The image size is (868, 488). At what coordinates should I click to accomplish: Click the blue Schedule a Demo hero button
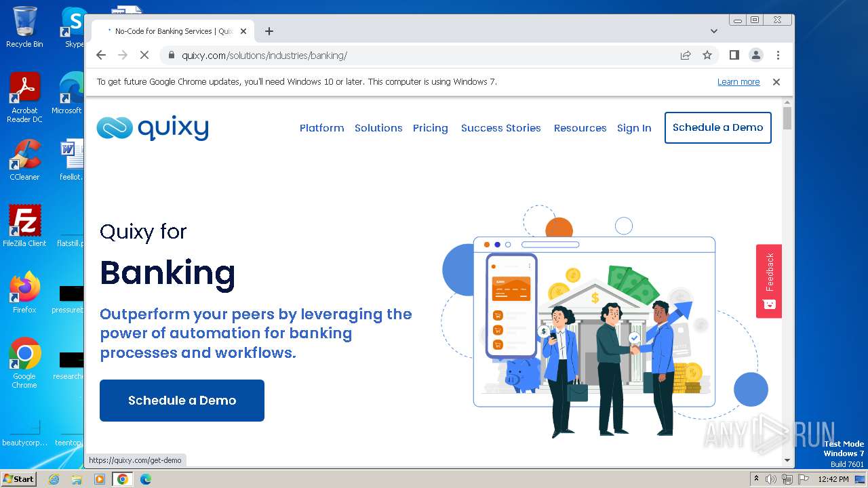tap(182, 401)
